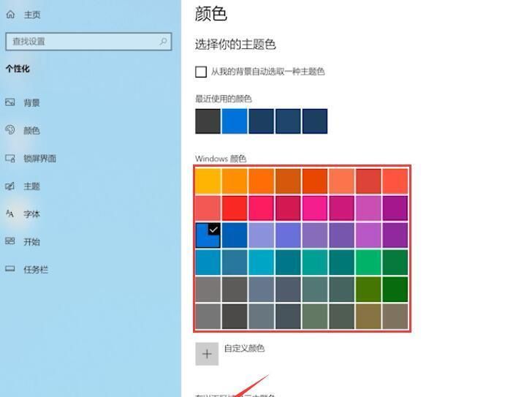The height and width of the screenshot is (397, 532).
Task: Select the bright green swatch in fourth row
Action: (x=368, y=262)
